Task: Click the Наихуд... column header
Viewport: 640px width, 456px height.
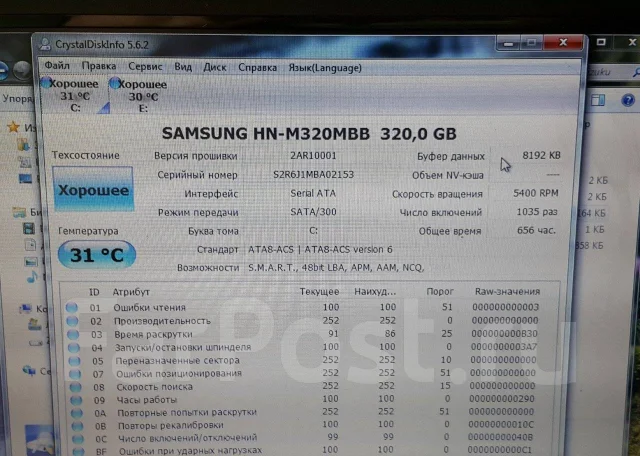Action: pyautogui.click(x=375, y=291)
